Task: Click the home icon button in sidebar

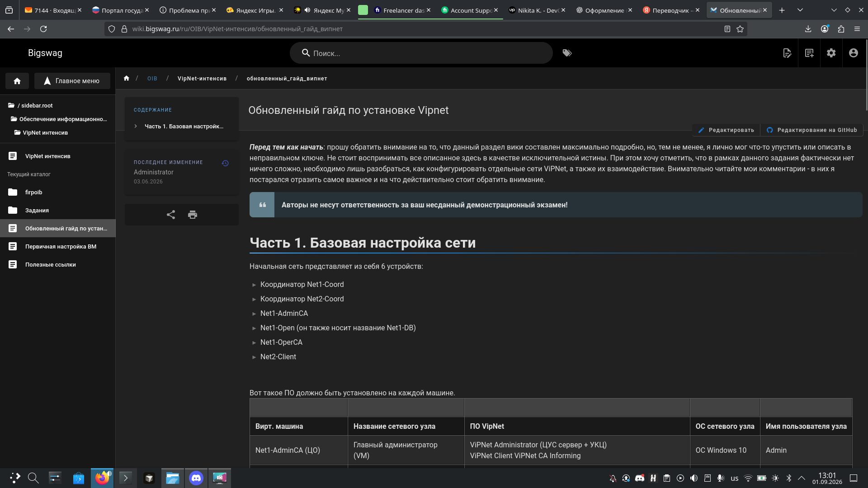Action: [17, 81]
